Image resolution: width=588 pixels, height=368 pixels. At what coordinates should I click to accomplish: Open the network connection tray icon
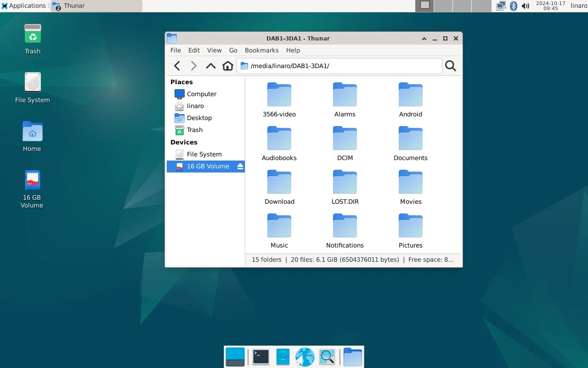click(501, 6)
